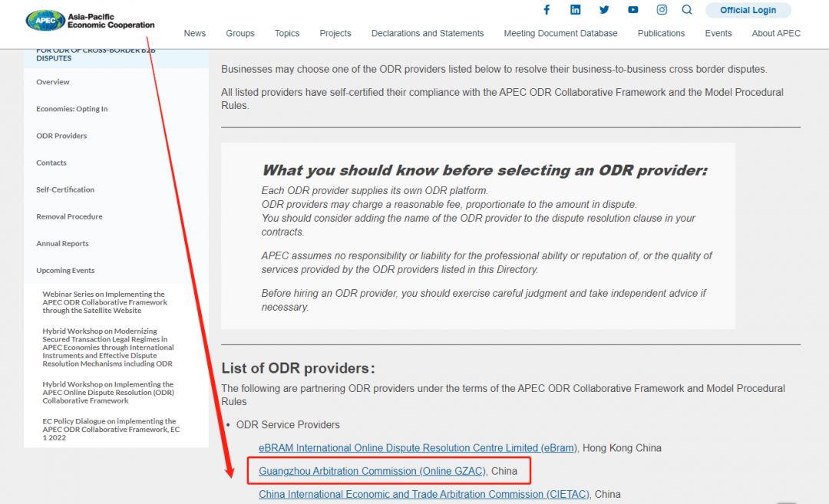Open EC Policy Dialogue sidebar link

[111, 430]
